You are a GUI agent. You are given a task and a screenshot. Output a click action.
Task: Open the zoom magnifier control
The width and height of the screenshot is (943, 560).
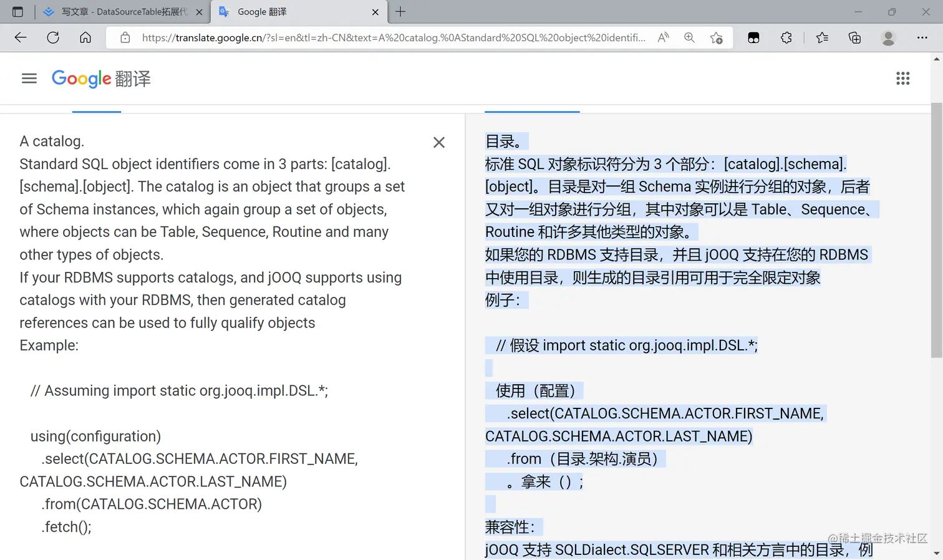pyautogui.click(x=690, y=37)
